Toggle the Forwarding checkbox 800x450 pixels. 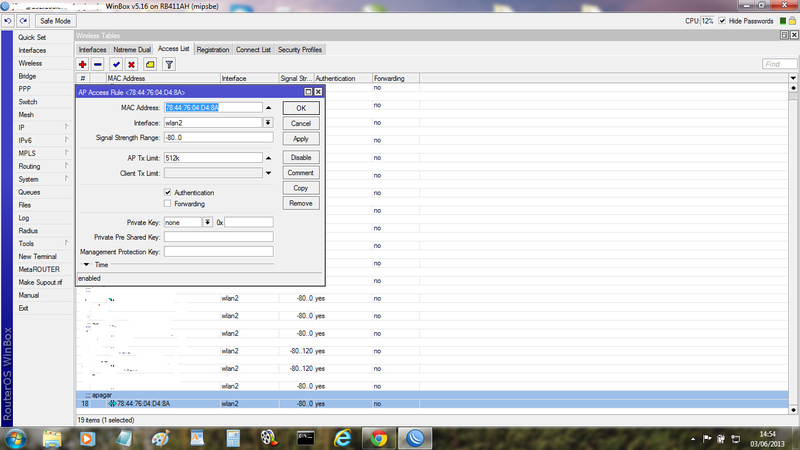(x=167, y=204)
